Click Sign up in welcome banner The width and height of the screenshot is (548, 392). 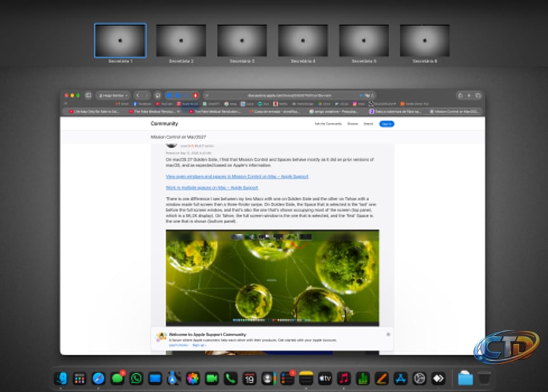pyautogui.click(x=199, y=345)
